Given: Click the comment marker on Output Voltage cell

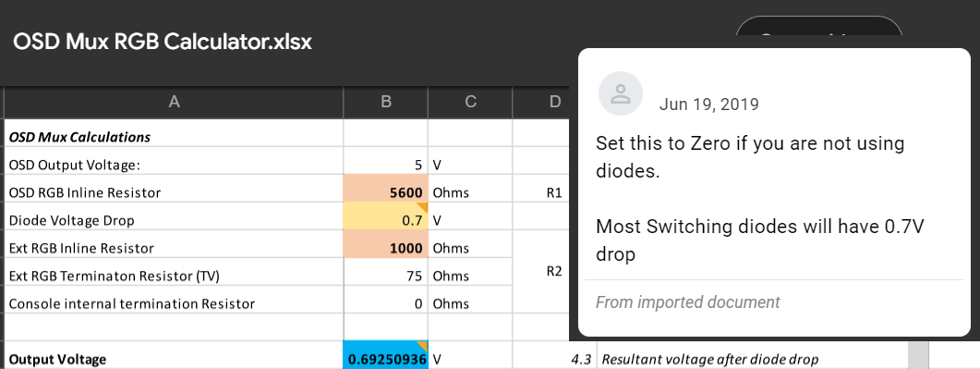Looking at the screenshot, I should tap(423, 346).
